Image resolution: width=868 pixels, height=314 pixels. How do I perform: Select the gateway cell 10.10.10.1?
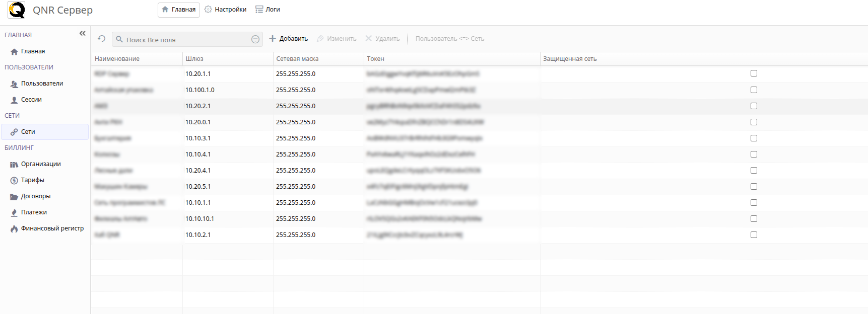pyautogui.click(x=228, y=219)
